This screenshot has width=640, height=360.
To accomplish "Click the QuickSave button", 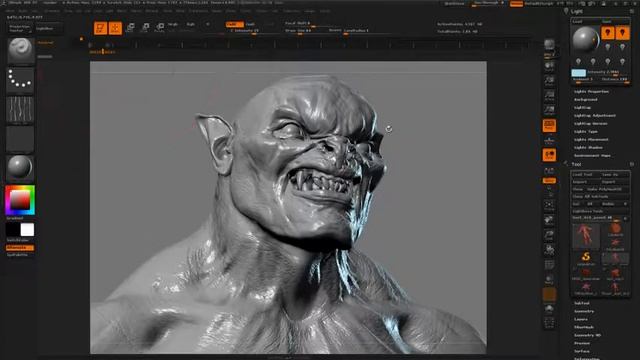I will (455, 3).
